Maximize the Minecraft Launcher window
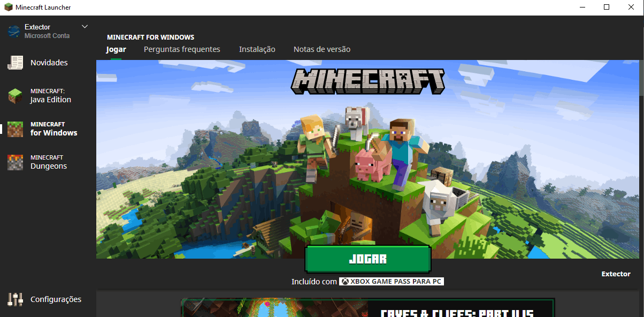This screenshot has width=644, height=317. click(x=606, y=7)
